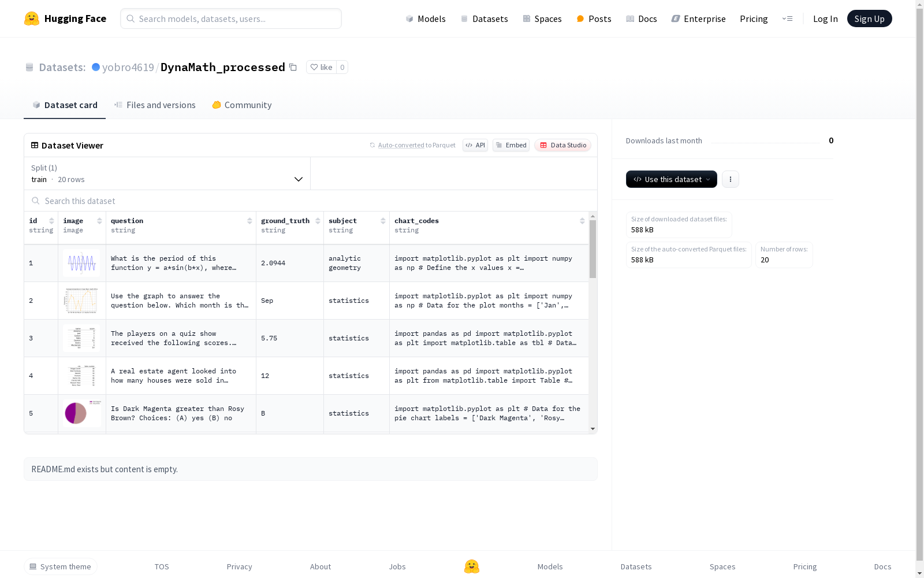Viewport: 924px width, 578px height.
Task: Open Spaces link in footer
Action: (722, 566)
